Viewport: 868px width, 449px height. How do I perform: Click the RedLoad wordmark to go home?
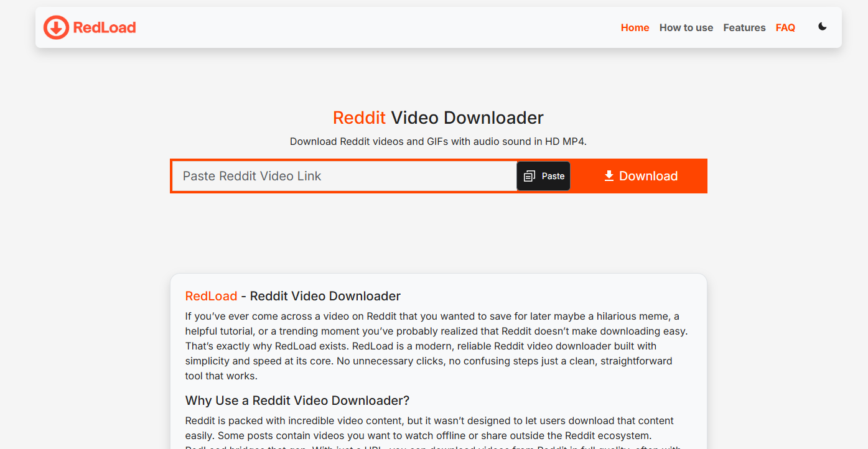point(104,27)
